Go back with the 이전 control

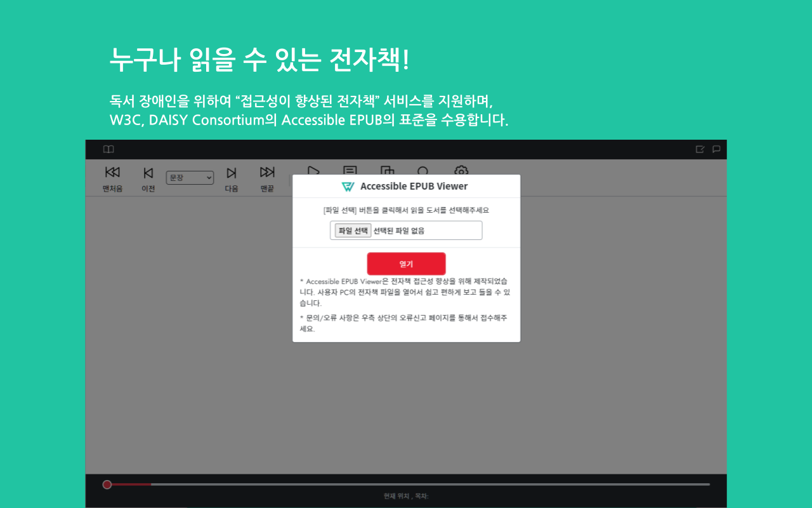pyautogui.click(x=148, y=178)
